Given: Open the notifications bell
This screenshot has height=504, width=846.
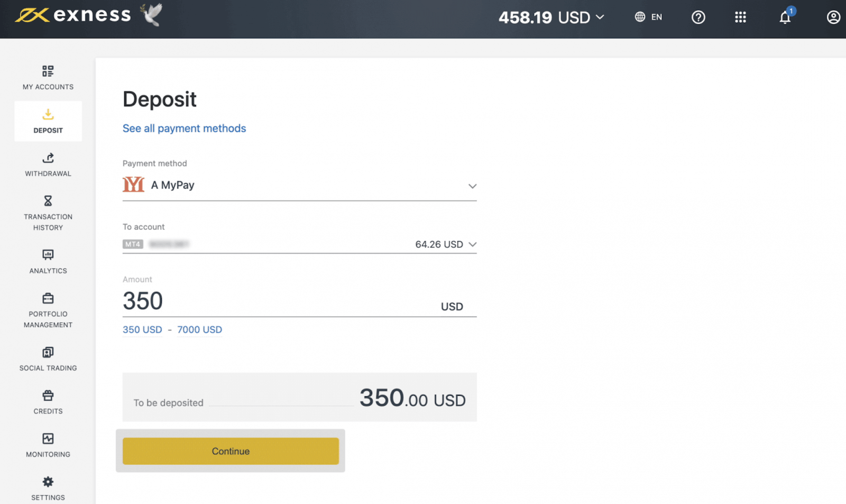Looking at the screenshot, I should 785,17.
